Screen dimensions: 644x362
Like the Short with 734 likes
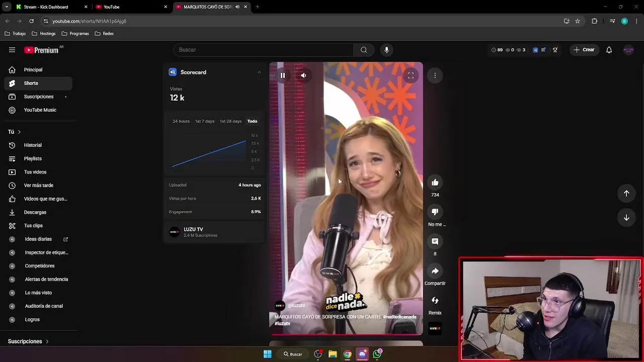point(435,183)
